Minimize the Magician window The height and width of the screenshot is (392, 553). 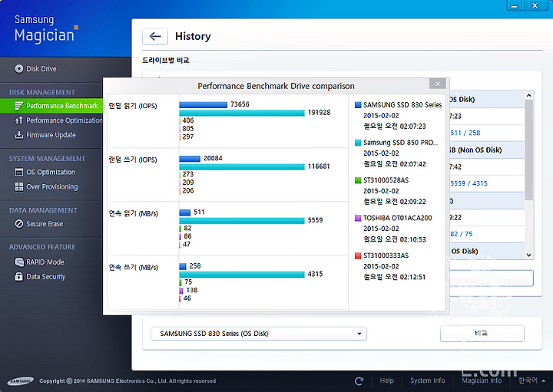coord(514,5)
